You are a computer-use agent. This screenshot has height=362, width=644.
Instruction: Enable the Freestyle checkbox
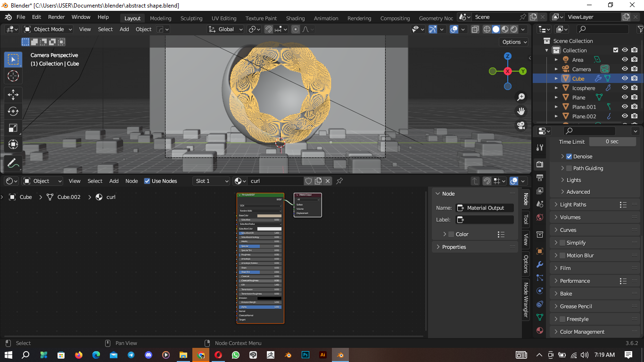click(562, 319)
